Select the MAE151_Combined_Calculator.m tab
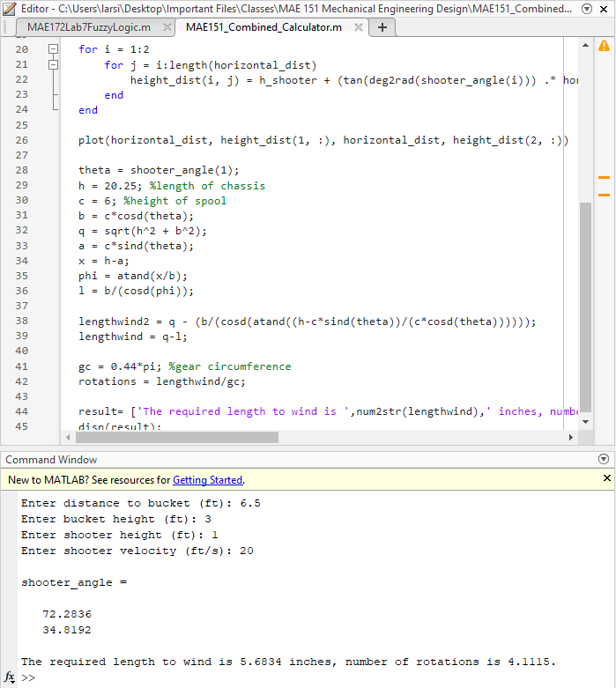 263,27
